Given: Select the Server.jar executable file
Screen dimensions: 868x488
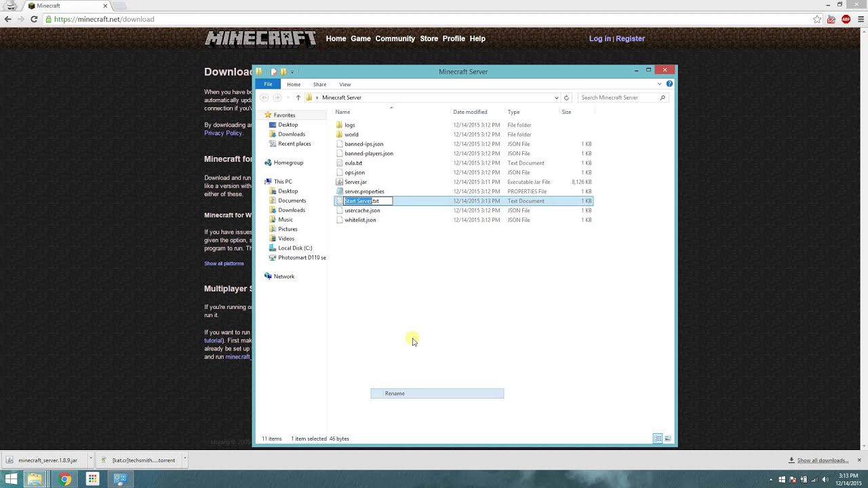Looking at the screenshot, I should click(x=355, y=182).
